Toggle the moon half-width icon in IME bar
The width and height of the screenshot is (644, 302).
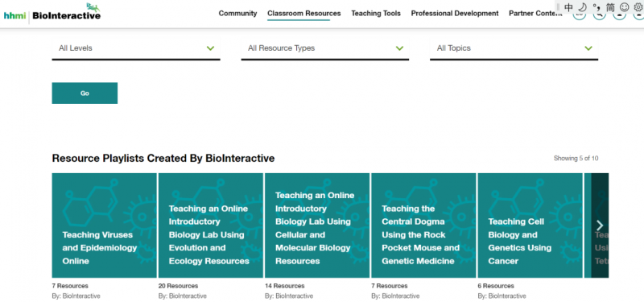click(x=582, y=7)
